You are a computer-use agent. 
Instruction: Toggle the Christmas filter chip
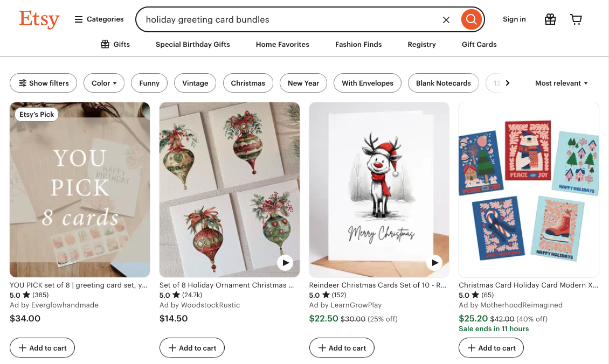[248, 83]
